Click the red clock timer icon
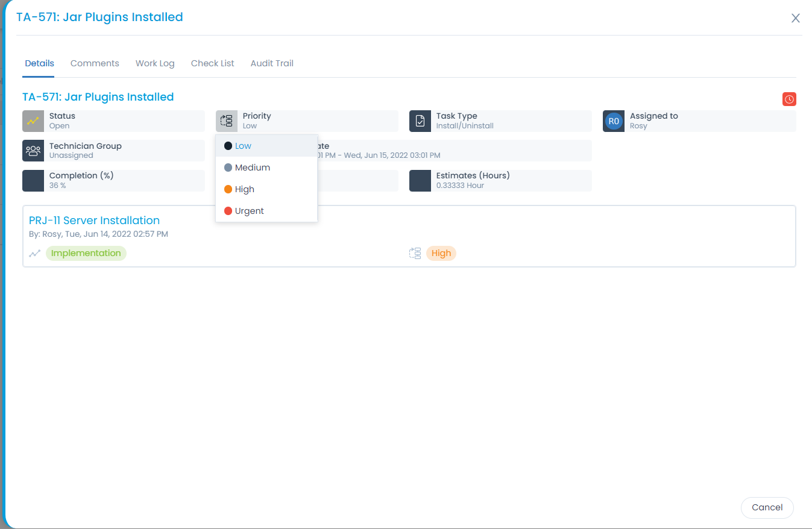 coord(789,99)
